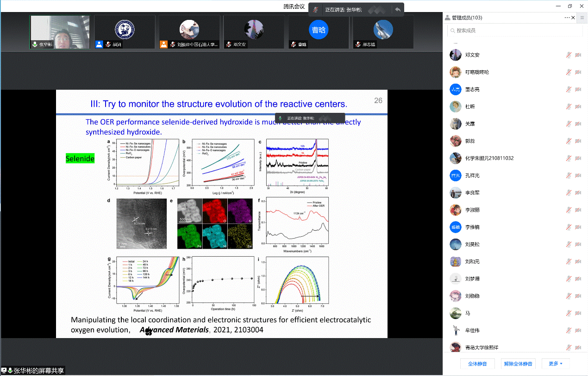Click camera icon next to 杜昕
This screenshot has width=588, height=376.
coord(578,107)
